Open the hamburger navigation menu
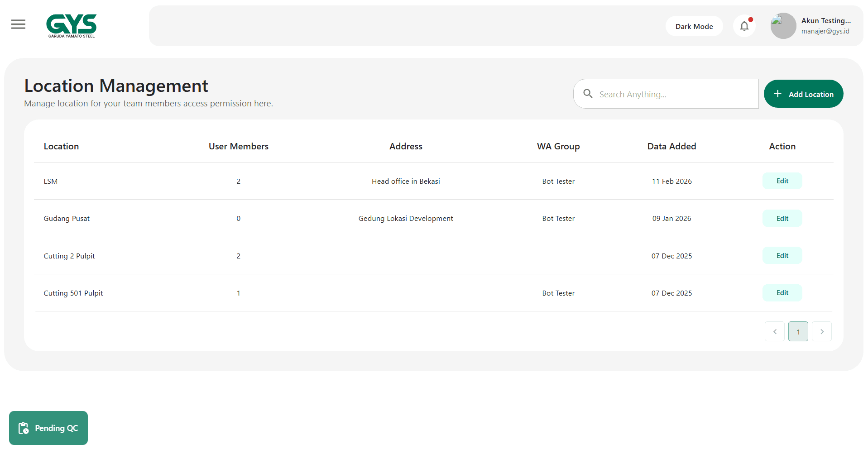868x454 pixels. pyautogui.click(x=18, y=24)
